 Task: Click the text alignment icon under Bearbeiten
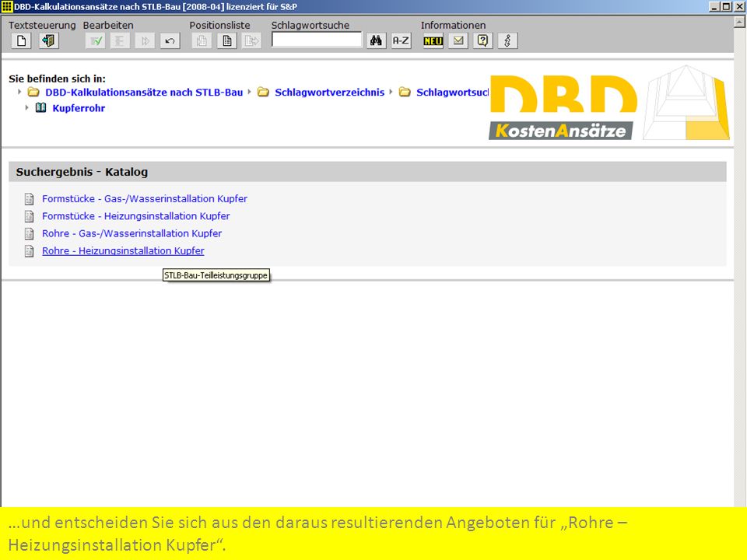point(120,41)
